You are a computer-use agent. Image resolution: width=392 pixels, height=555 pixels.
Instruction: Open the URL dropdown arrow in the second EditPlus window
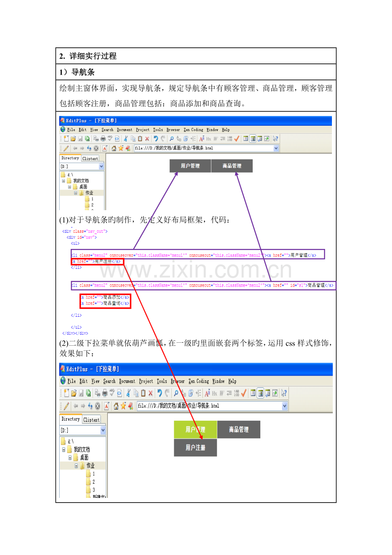(x=285, y=406)
